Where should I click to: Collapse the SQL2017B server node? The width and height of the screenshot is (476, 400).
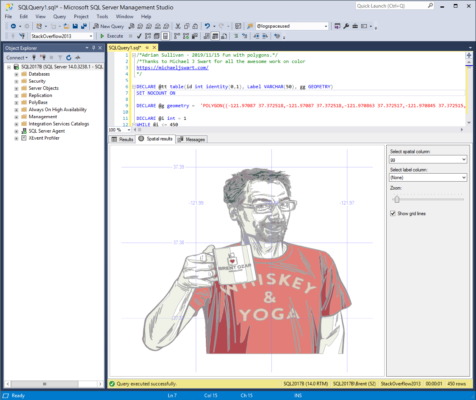pos(9,67)
